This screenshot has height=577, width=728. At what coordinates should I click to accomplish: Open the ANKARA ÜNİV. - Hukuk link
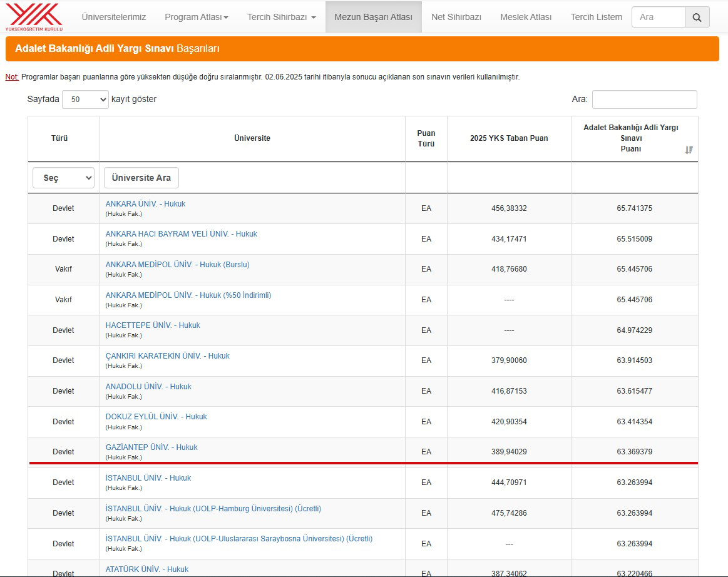coord(145,204)
